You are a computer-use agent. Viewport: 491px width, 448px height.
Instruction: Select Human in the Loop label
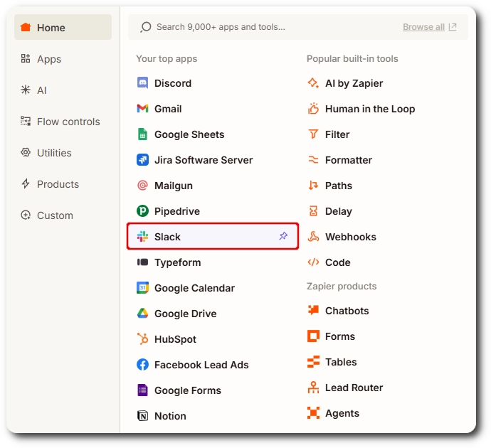click(x=370, y=109)
